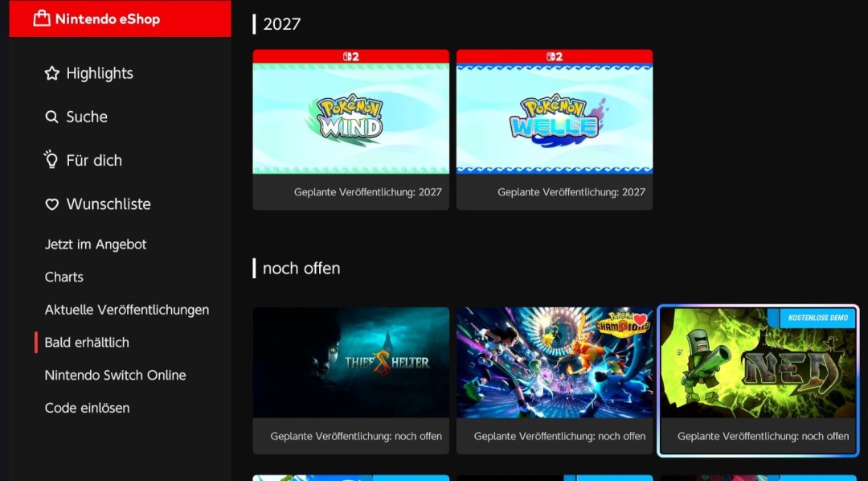Select the Highlights star icon

(50, 72)
